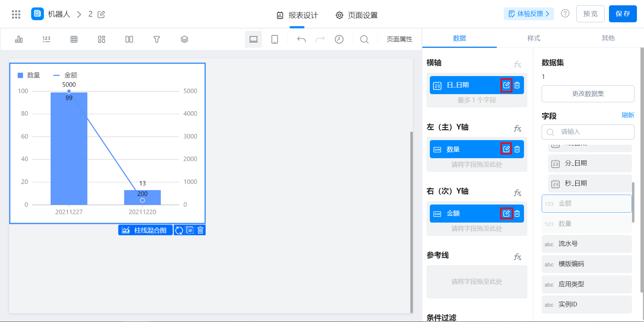This screenshot has height=322, width=644.
Task: Switch to the 样式 tab
Action: click(x=534, y=38)
